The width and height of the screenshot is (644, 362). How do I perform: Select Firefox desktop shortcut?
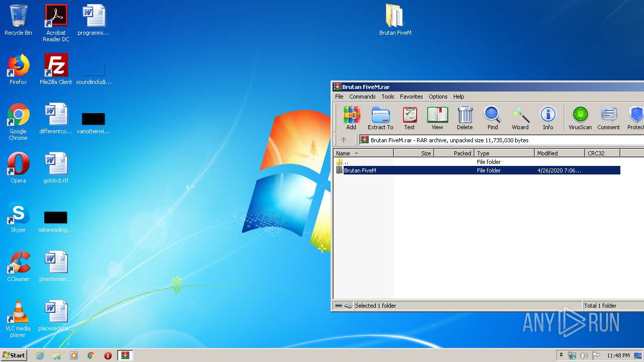point(18,69)
